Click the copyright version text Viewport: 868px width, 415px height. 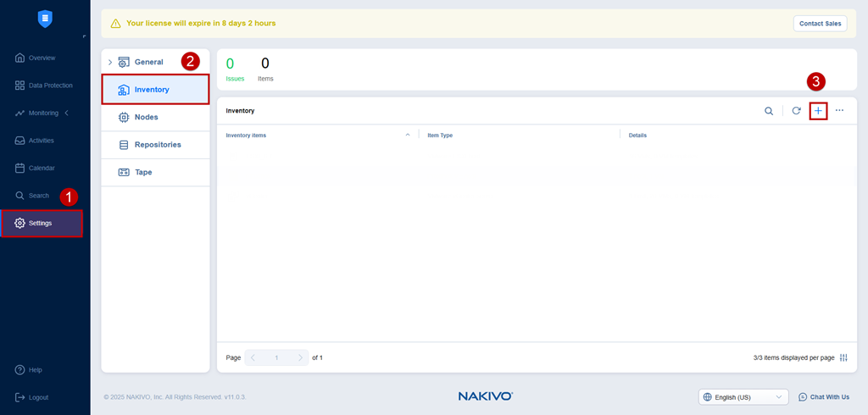point(175,397)
